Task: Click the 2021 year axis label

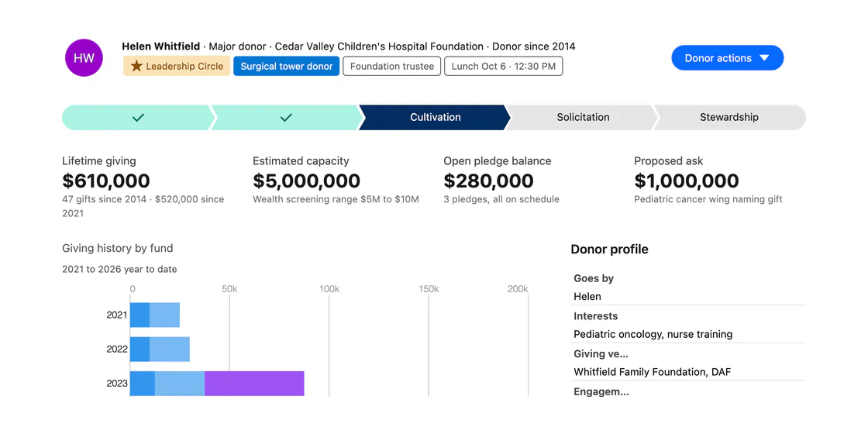Action: point(117,315)
